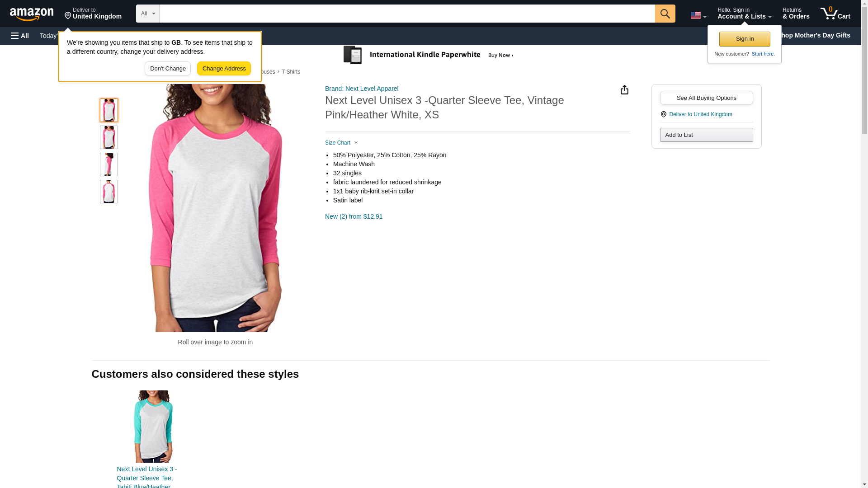Click the US flag language selector
The image size is (868, 488).
[x=698, y=15]
